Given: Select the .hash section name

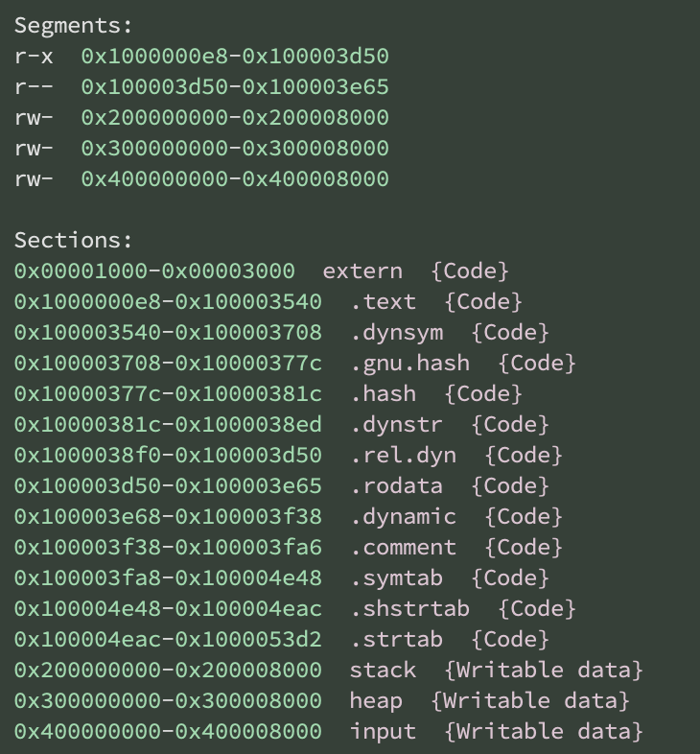Looking at the screenshot, I should [x=384, y=394].
